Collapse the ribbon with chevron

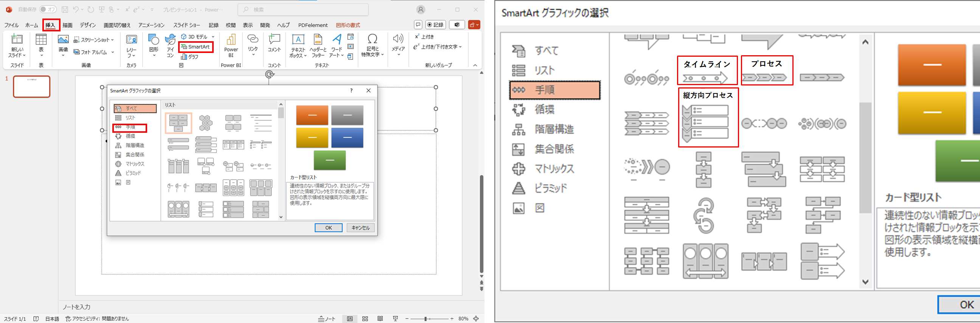tap(475, 65)
